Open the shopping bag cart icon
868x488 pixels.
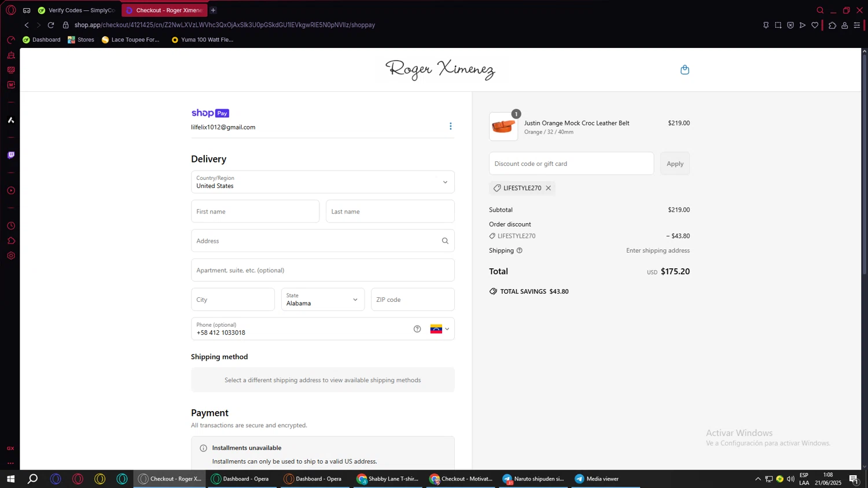point(685,69)
